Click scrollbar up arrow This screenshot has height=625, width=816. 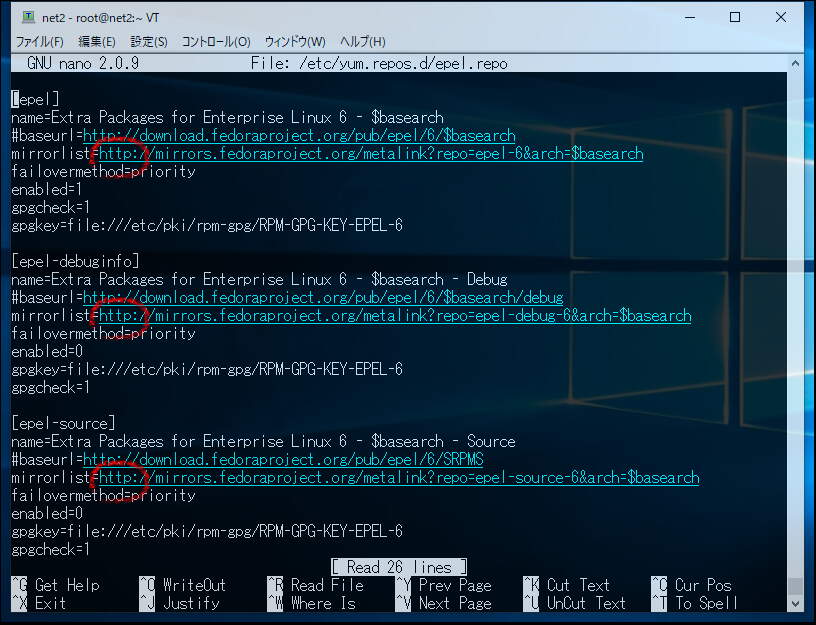[x=795, y=63]
